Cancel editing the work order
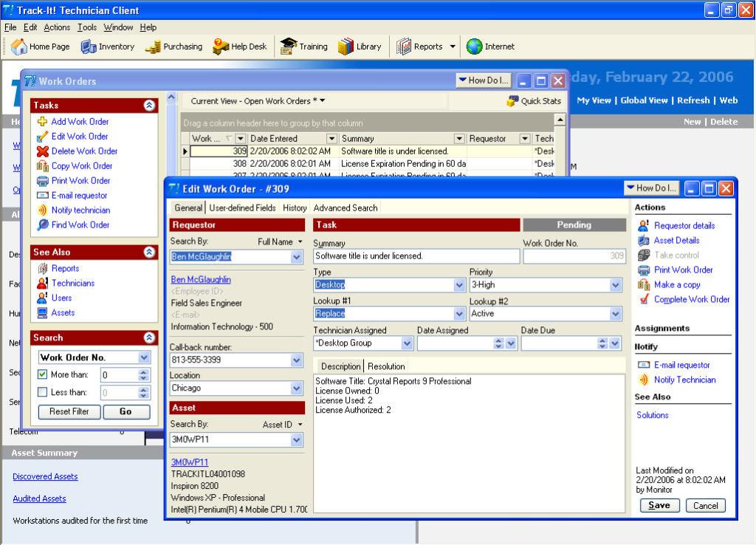Viewport: 756px width, 545px height. tap(705, 505)
